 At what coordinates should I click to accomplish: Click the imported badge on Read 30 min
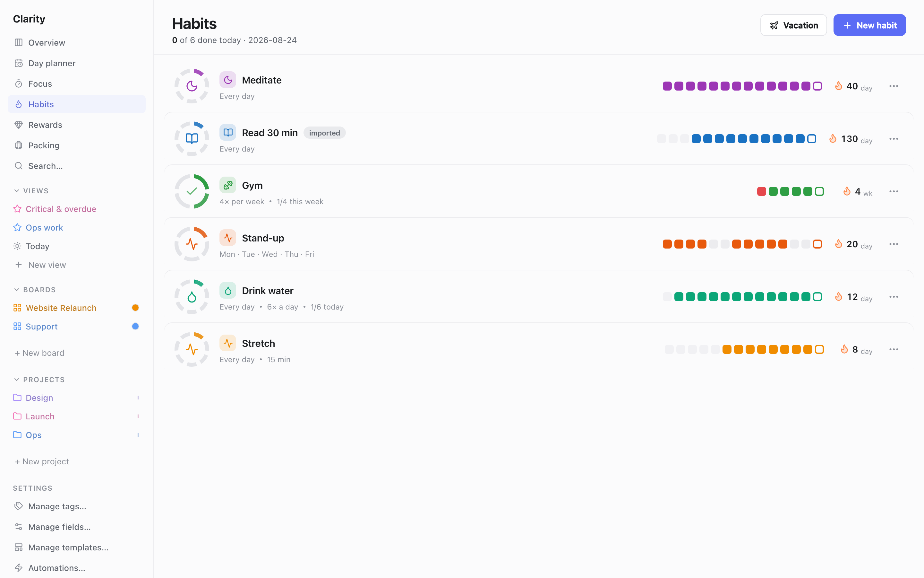click(x=325, y=133)
